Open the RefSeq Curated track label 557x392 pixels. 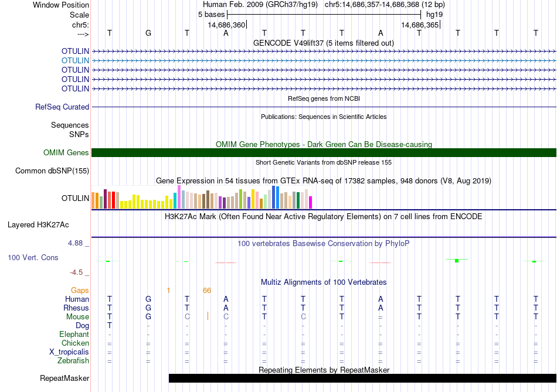tap(62, 107)
